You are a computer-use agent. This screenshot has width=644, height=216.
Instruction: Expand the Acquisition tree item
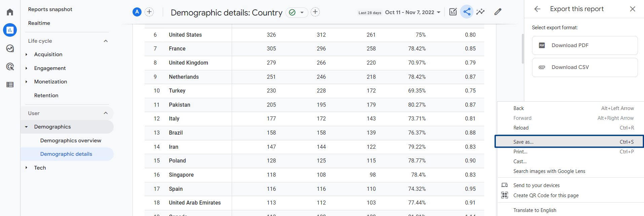pos(27,55)
